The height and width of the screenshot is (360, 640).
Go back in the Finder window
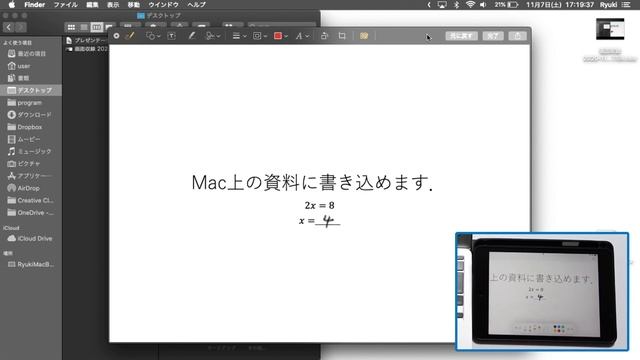pos(9,27)
